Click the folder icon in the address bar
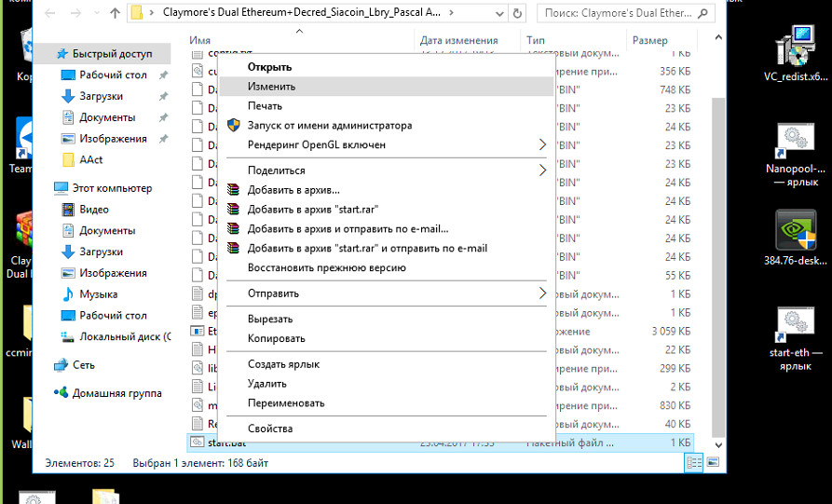Viewport: 832px width, 504px height. coord(137,13)
